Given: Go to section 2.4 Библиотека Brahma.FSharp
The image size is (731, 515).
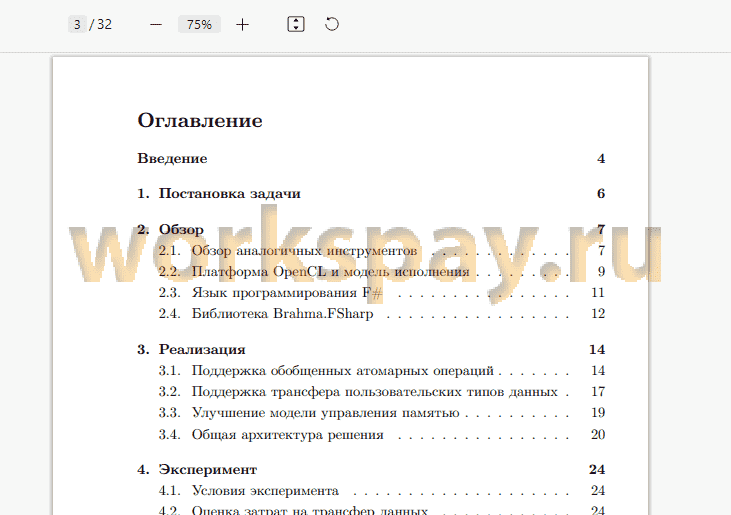Looking at the screenshot, I should pos(266,314).
